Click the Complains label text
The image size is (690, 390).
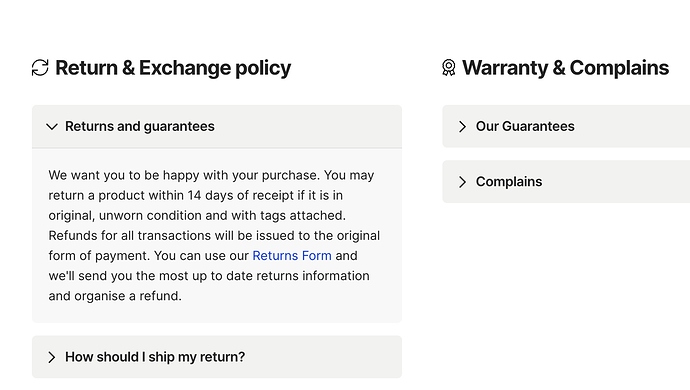coord(509,182)
